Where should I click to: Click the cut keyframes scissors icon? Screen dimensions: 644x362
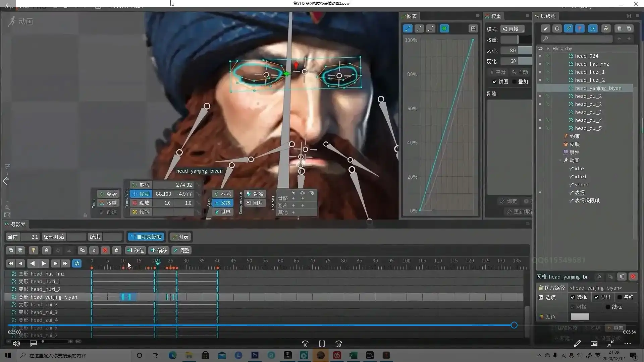click(x=94, y=250)
